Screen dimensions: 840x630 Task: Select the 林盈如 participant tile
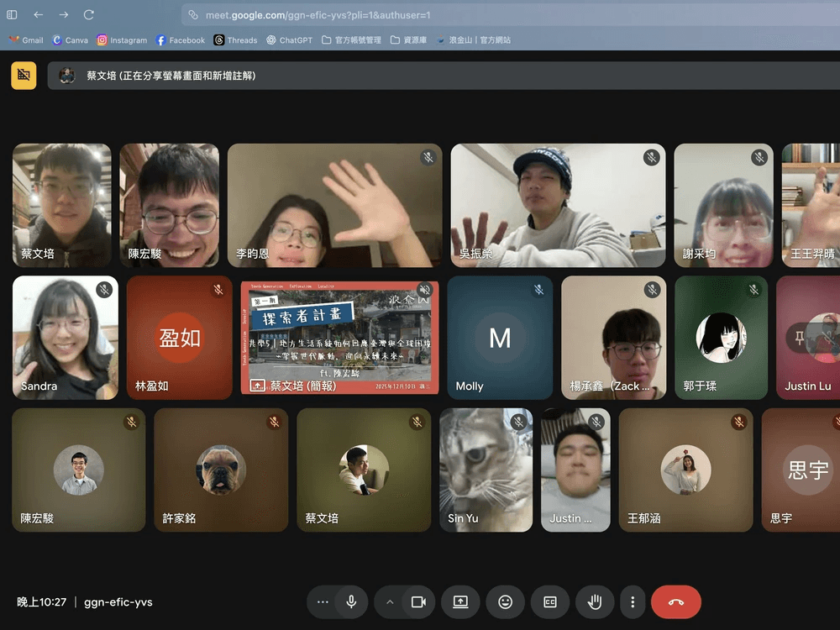point(180,338)
